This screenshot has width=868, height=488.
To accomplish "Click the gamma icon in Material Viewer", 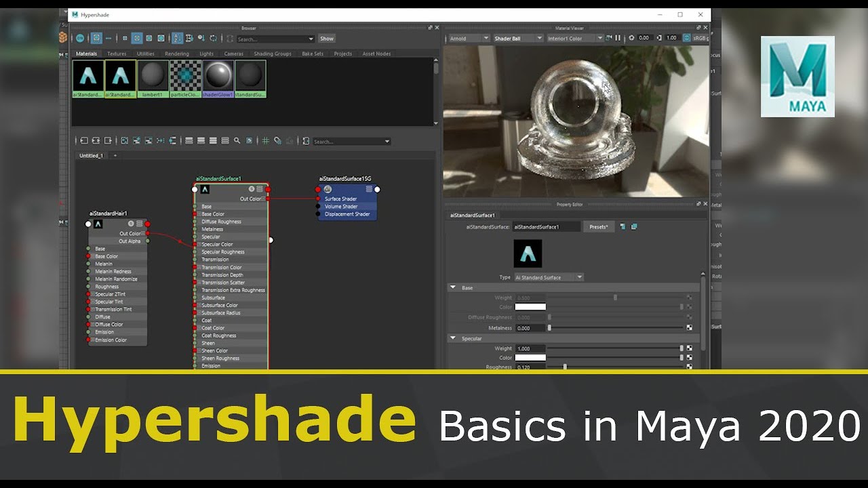I will (x=659, y=39).
